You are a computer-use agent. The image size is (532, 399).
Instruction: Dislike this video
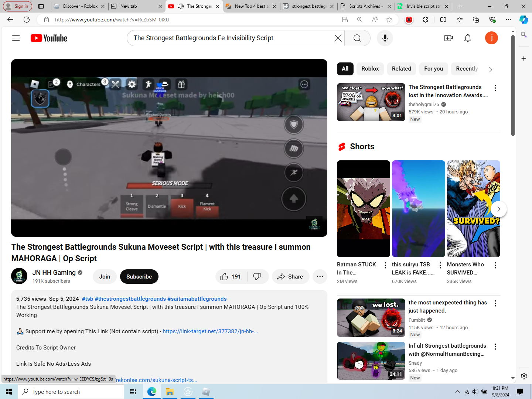coord(257,277)
